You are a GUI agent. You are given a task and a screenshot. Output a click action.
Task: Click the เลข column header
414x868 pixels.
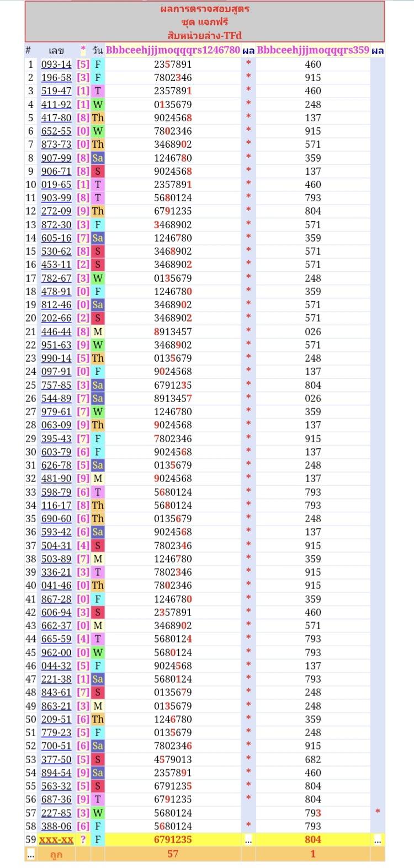[x=56, y=51]
